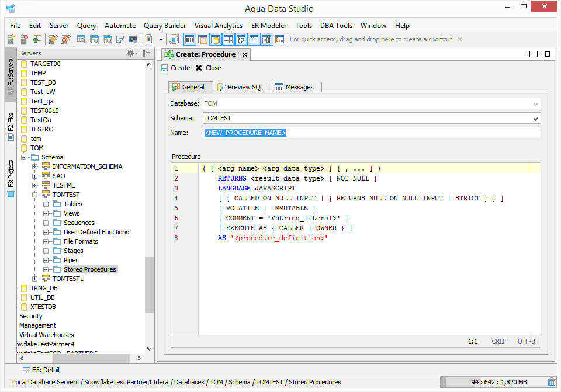Click the F2: Files sidebar tab
Image resolution: width=561 pixels, height=392 pixels.
point(11,125)
